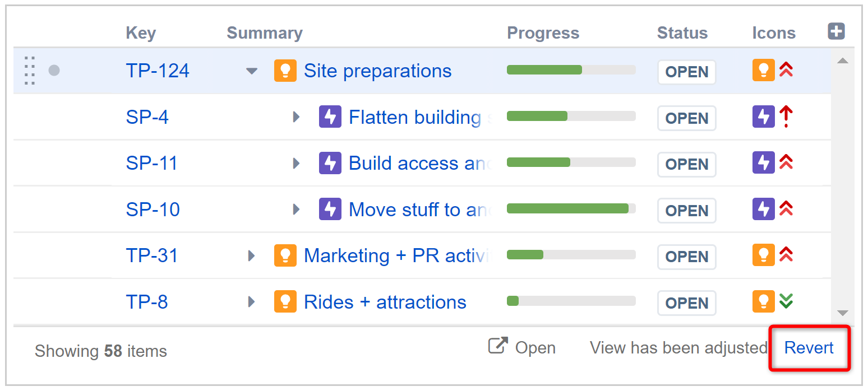Image resolution: width=868 pixels, height=391 pixels.
Task: Open the SP-11 issue key link
Action: tap(151, 163)
